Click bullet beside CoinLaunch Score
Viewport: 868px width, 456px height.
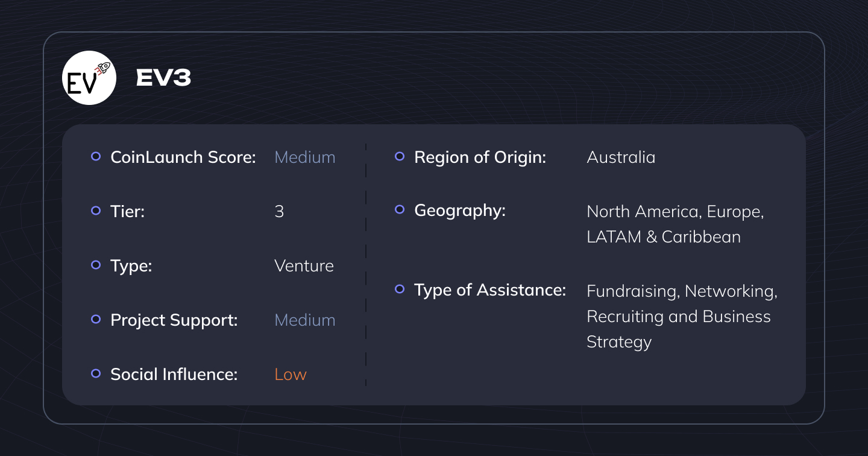tap(95, 156)
